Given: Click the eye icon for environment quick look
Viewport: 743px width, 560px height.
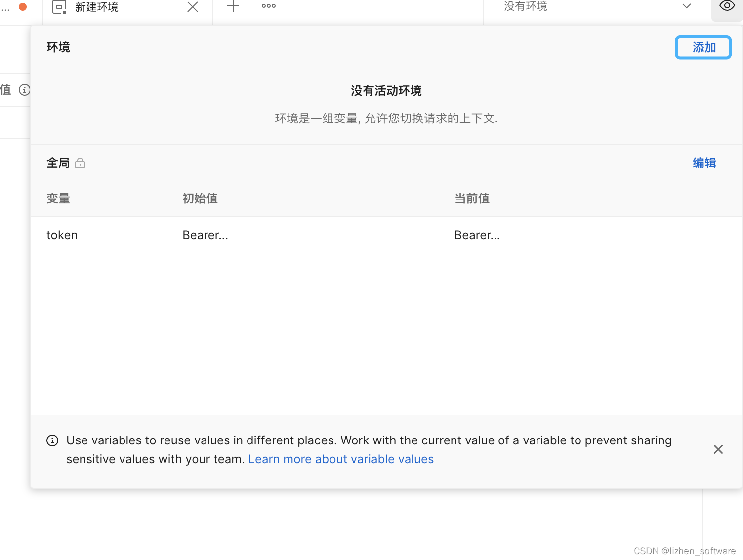Looking at the screenshot, I should pyautogui.click(x=727, y=6).
